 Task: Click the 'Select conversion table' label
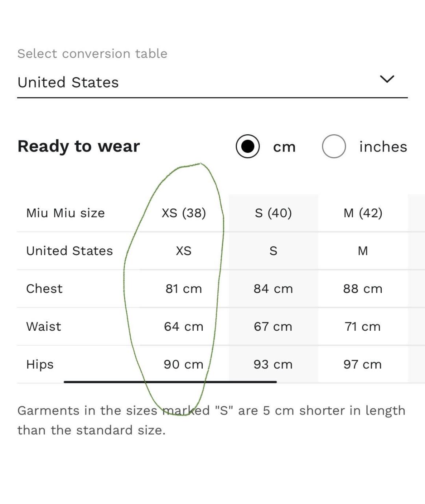(92, 54)
